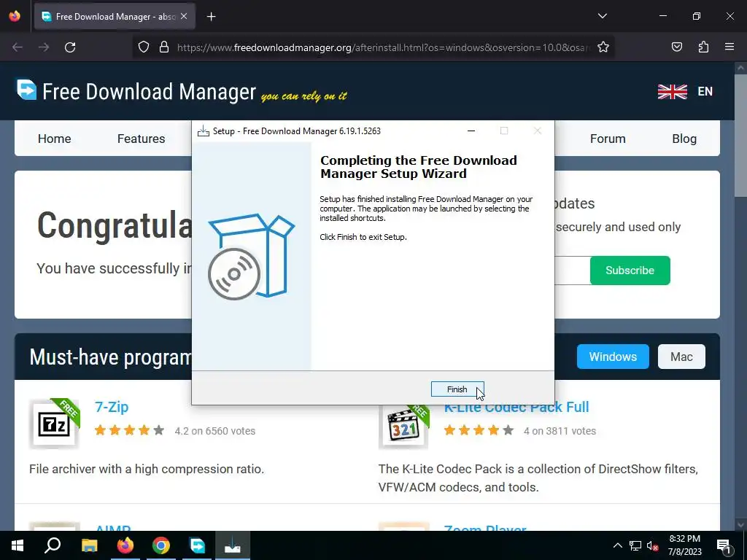This screenshot has width=747, height=560.
Task: Click the K-Lite star rating
Action: [x=479, y=430]
